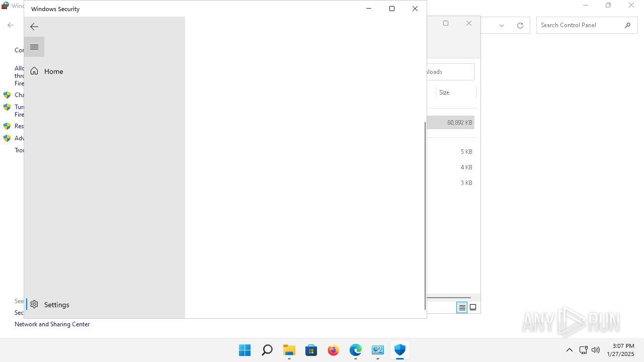
Task: Switch file list to large icons view
Action: pyautogui.click(x=473, y=307)
